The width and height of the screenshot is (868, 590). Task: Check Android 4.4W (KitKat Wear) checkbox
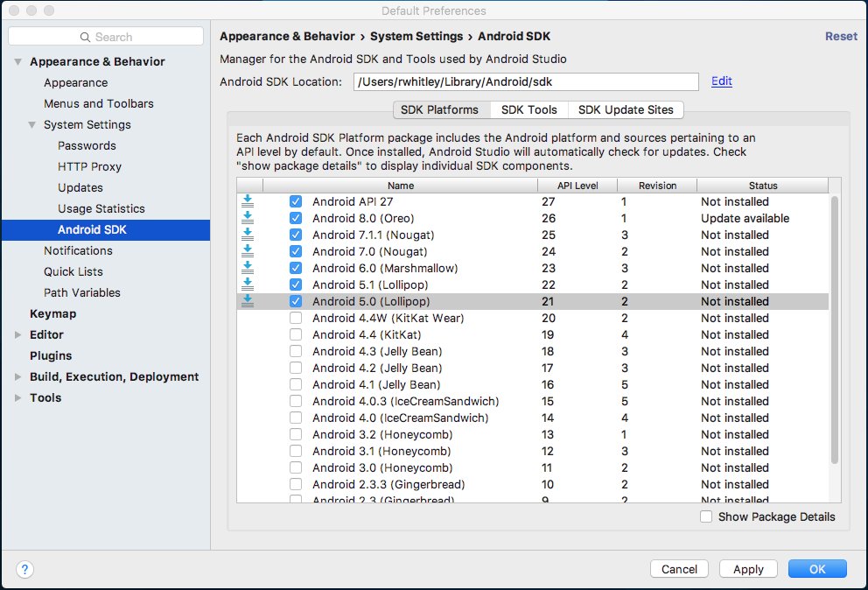296,318
